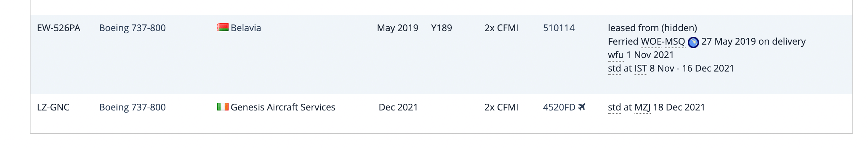This screenshot has width=868, height=148.
Task: Click the std abbreviation before IST
Action: click(x=614, y=69)
